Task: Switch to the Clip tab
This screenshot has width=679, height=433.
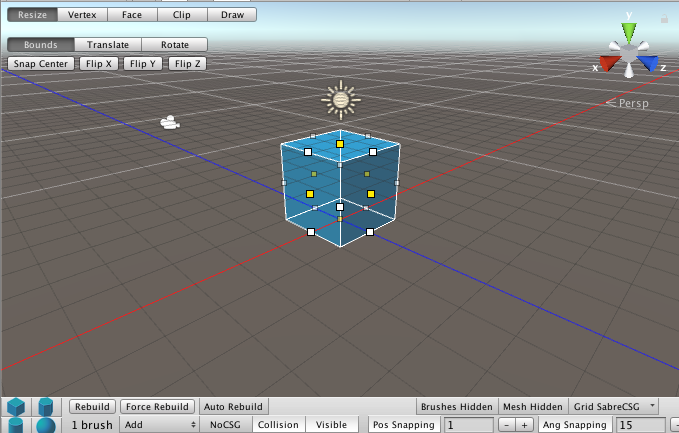Action: (182, 15)
